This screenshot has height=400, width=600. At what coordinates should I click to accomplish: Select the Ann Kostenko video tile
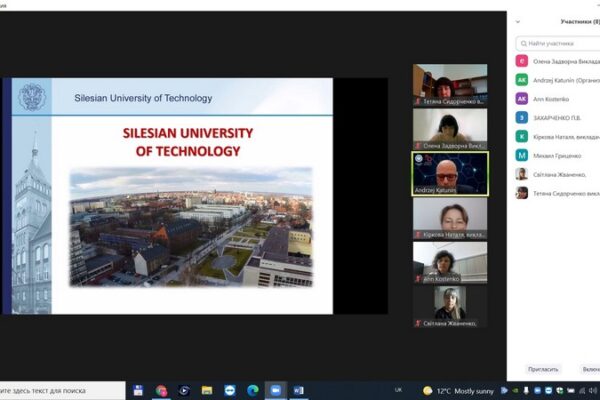pos(450,263)
